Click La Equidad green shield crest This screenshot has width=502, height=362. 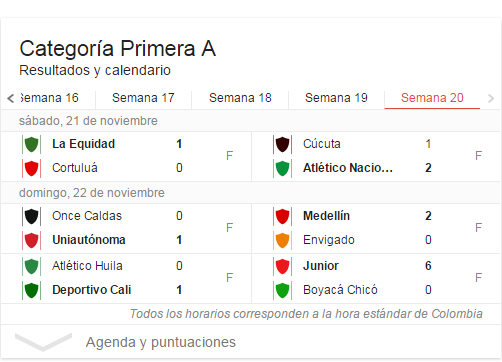(32, 144)
